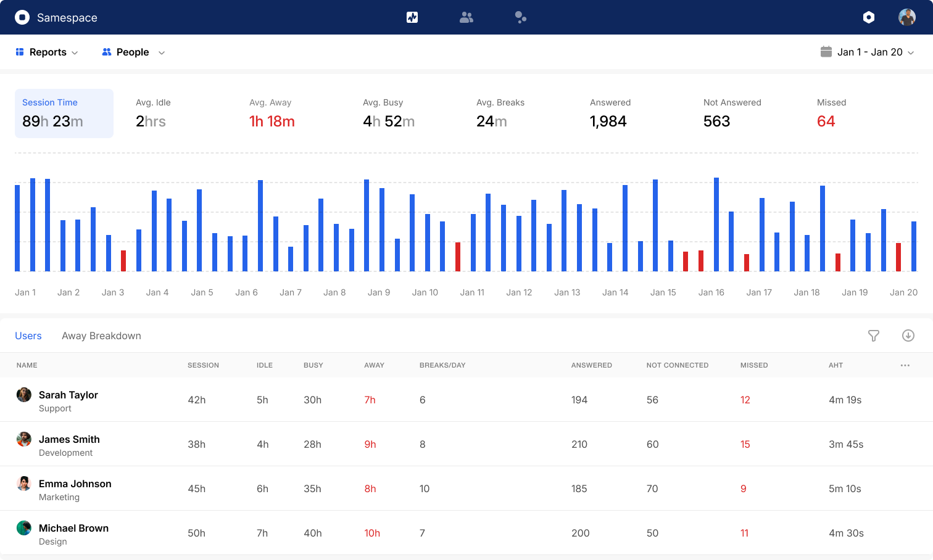The width and height of the screenshot is (933, 560).
Task: Select the Avg. Breaks metric
Action: (x=500, y=113)
